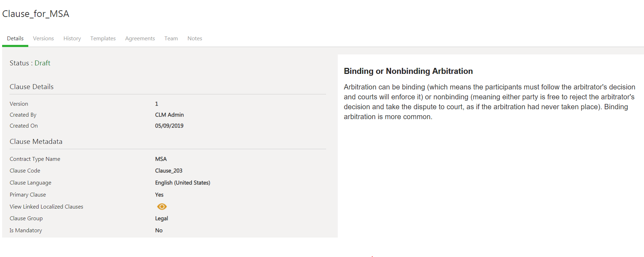Click the Legal clause group value
This screenshot has width=644, height=257.
pos(162,218)
